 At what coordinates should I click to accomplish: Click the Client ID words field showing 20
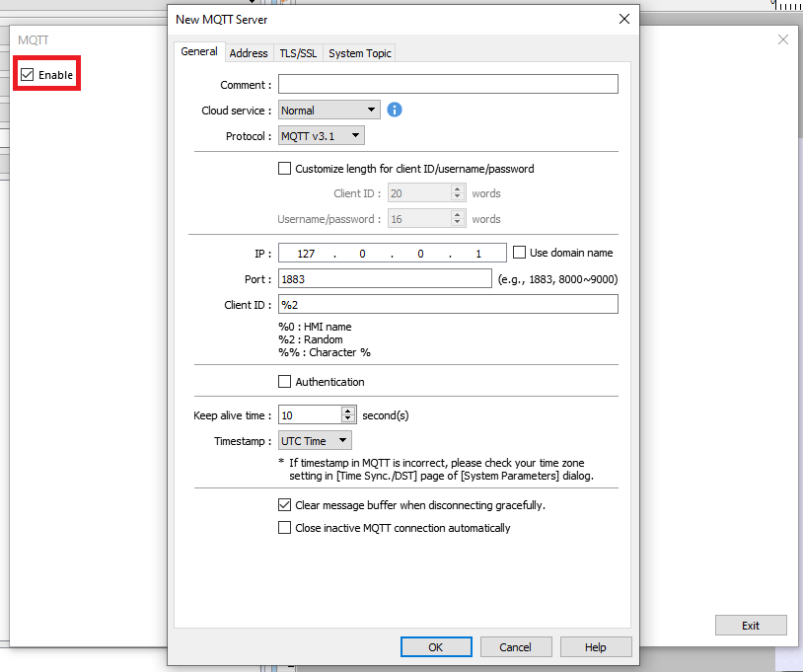(x=419, y=193)
